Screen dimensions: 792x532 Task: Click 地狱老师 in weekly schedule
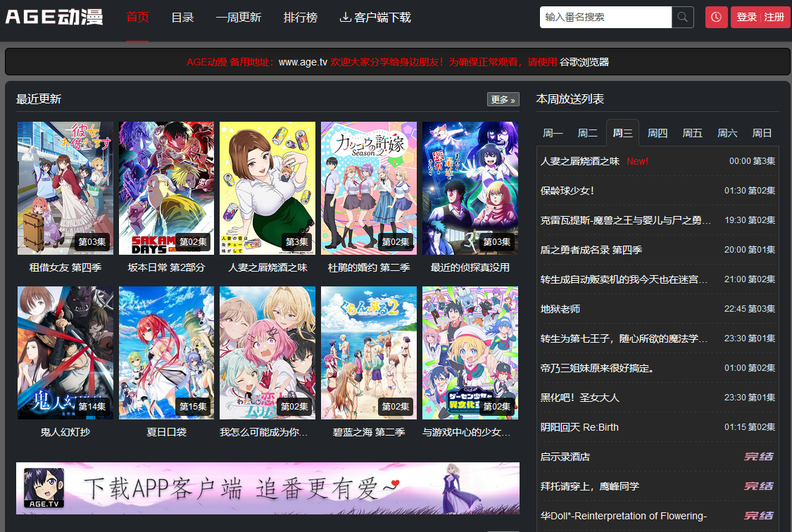coord(560,309)
